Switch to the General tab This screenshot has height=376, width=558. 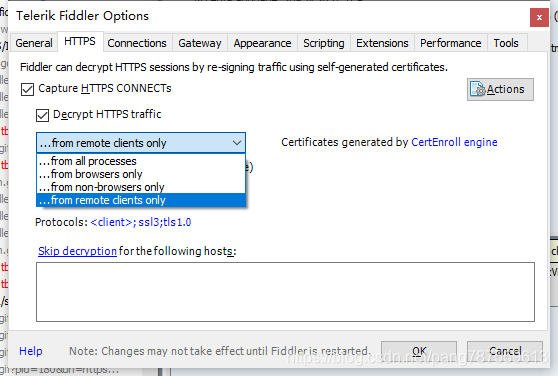tap(34, 43)
